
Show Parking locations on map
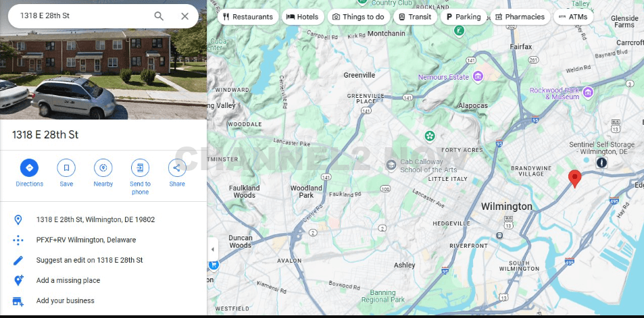pyautogui.click(x=463, y=17)
